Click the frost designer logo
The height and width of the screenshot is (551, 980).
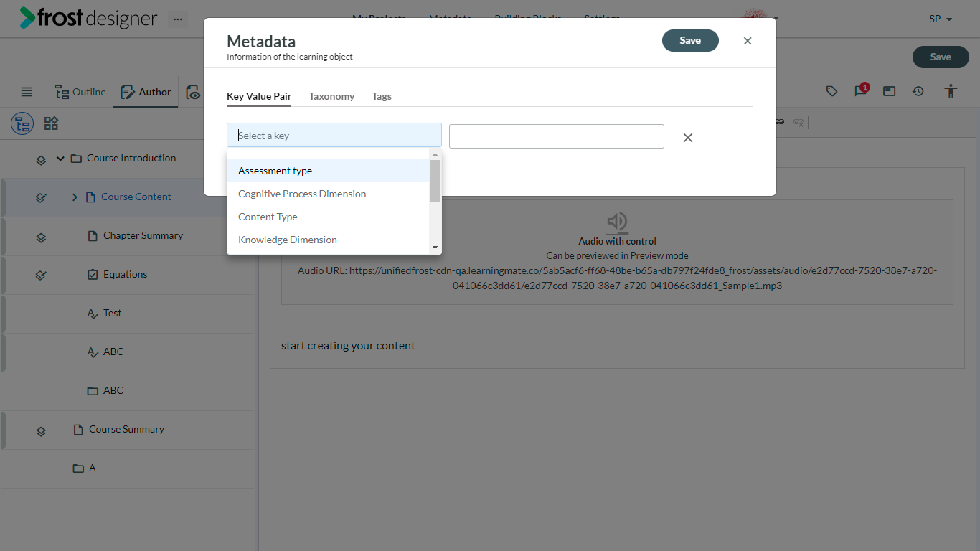88,18
